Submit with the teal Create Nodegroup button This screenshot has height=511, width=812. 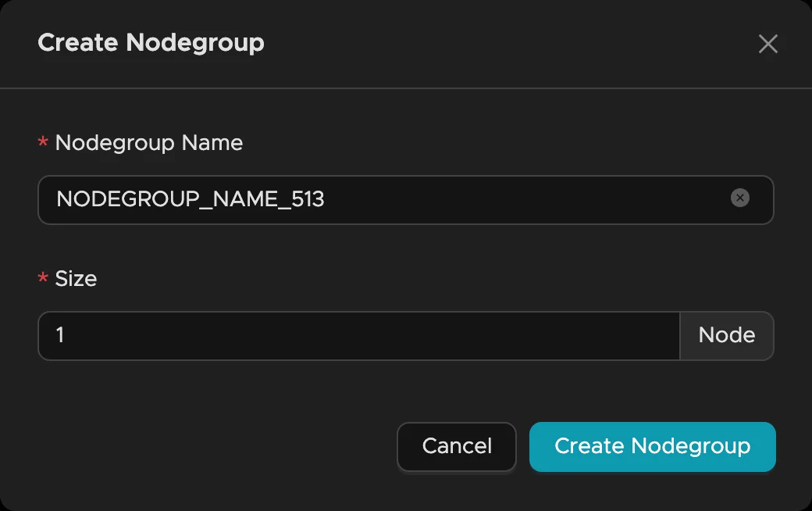point(652,447)
